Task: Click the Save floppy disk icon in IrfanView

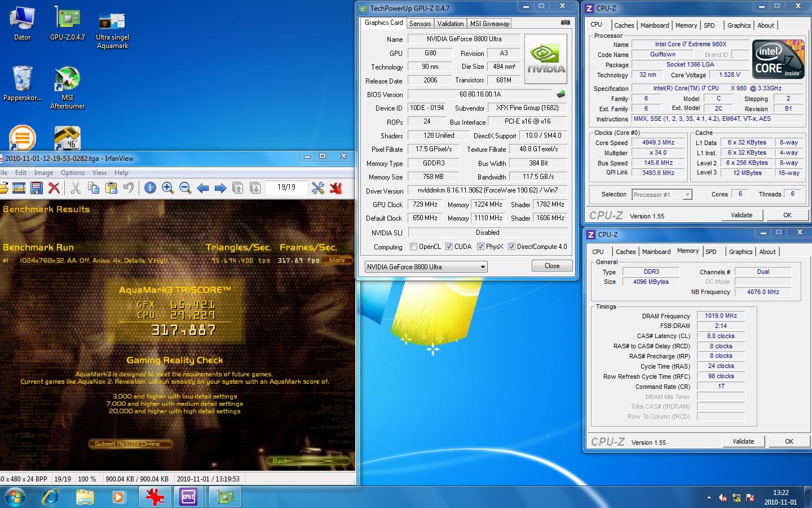Action: [x=37, y=188]
